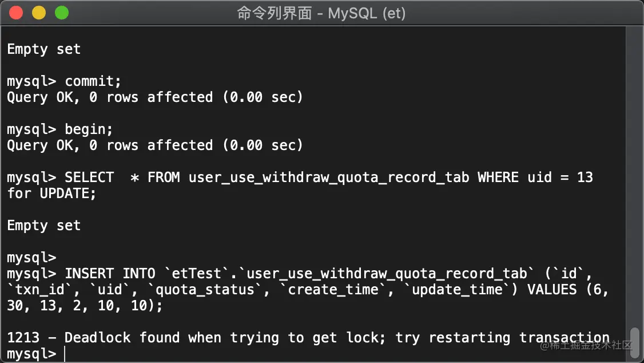644x363 pixels.
Task: Click the begin; command text
Action: (x=89, y=129)
